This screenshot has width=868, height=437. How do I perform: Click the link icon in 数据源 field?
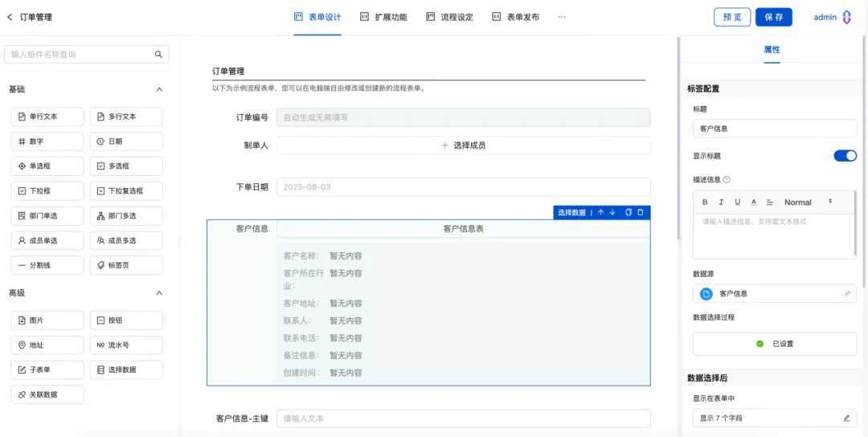point(847,294)
